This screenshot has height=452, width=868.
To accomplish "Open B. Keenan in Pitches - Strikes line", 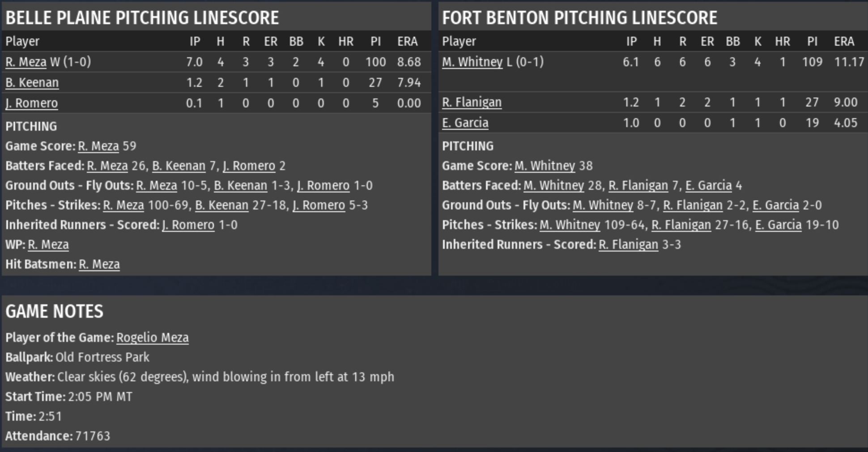I will click(x=221, y=205).
